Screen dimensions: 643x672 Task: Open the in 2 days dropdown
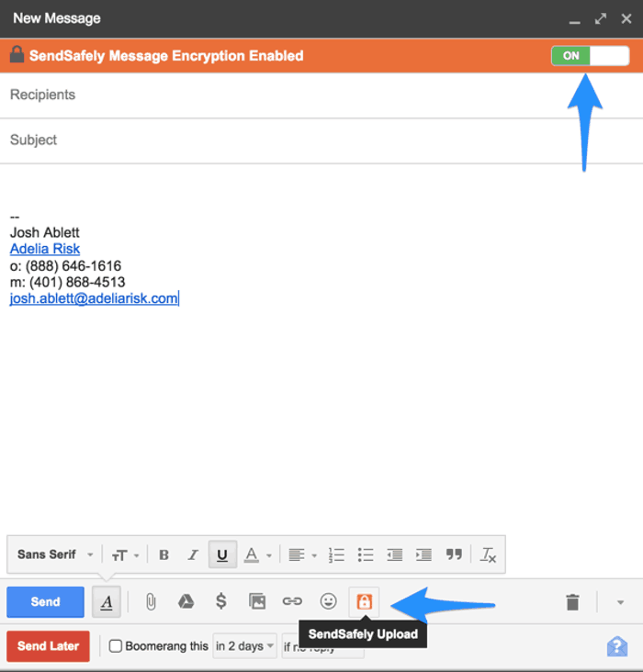coord(245,646)
